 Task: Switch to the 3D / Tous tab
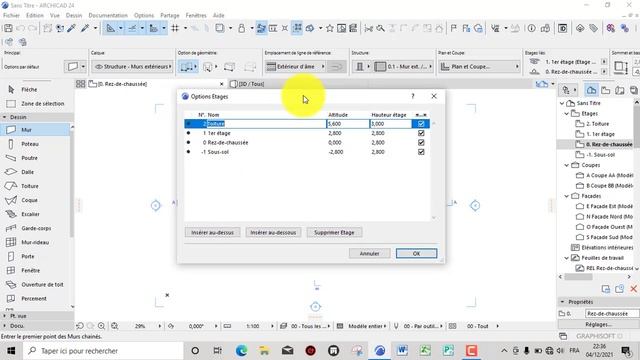pos(251,84)
